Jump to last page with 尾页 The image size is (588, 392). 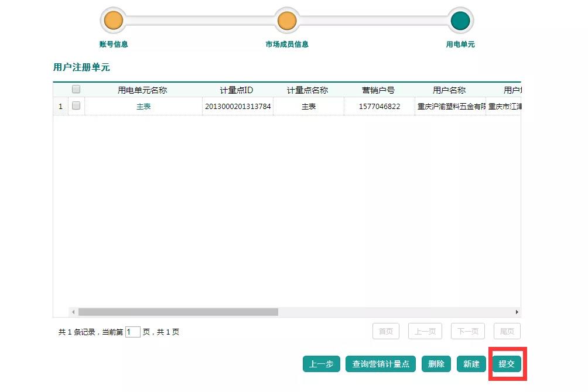[x=507, y=331]
